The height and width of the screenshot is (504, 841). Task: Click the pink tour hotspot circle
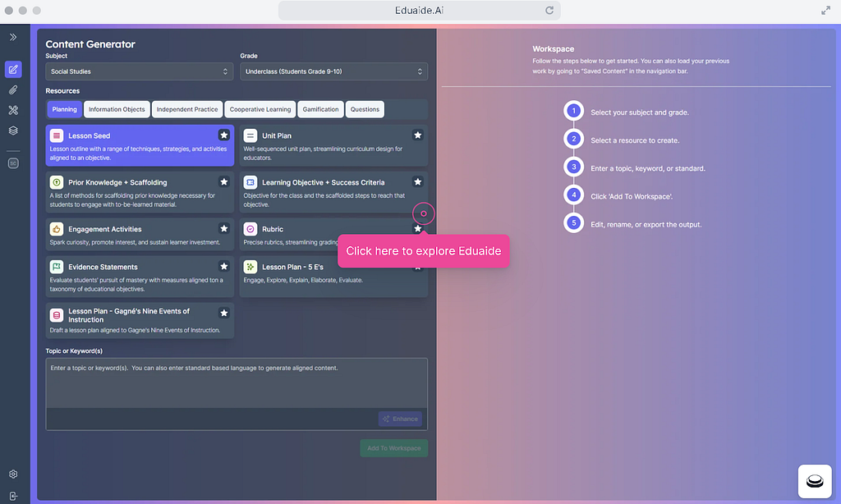423,213
